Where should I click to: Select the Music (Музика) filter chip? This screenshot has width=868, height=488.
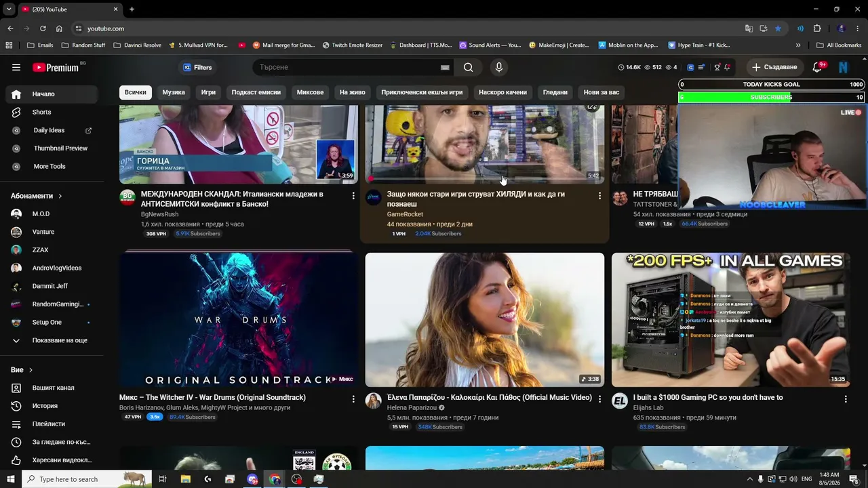point(174,92)
